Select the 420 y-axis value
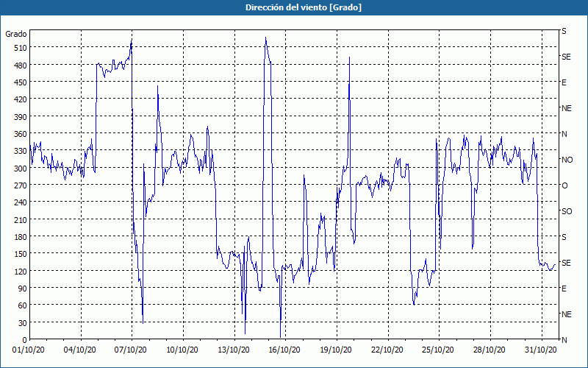 coord(20,99)
